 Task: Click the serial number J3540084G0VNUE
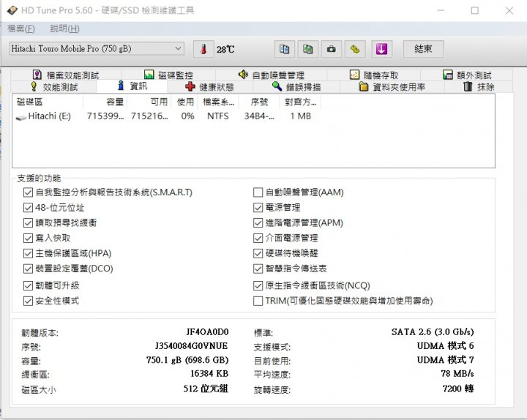tap(192, 346)
